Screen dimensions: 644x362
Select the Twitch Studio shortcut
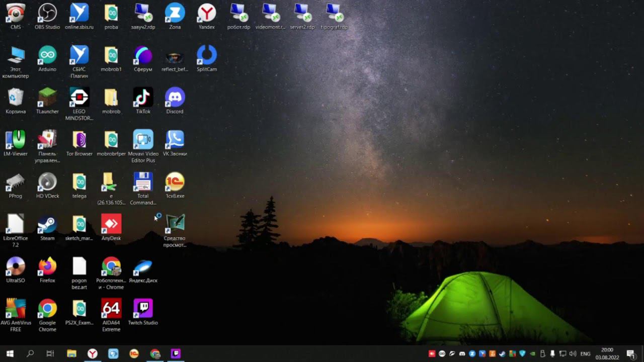(143, 312)
